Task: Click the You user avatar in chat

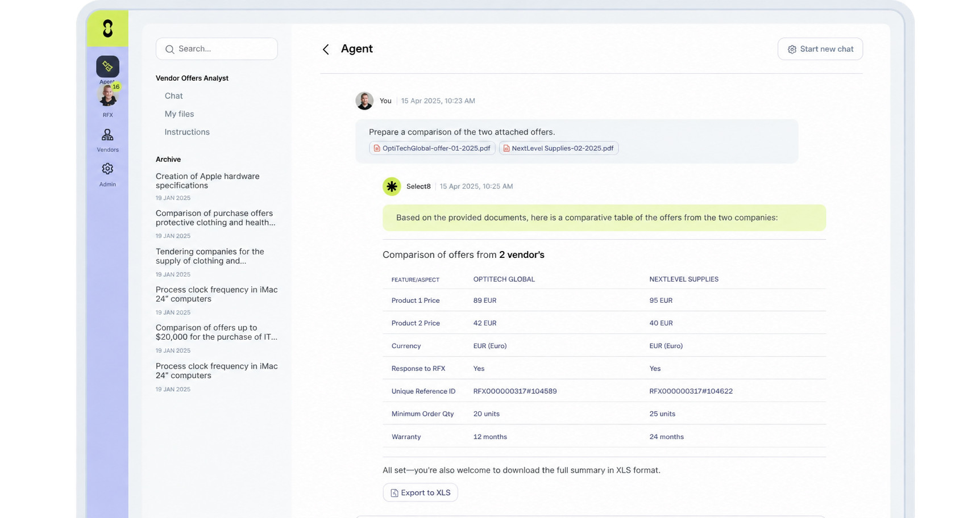Action: tap(364, 101)
